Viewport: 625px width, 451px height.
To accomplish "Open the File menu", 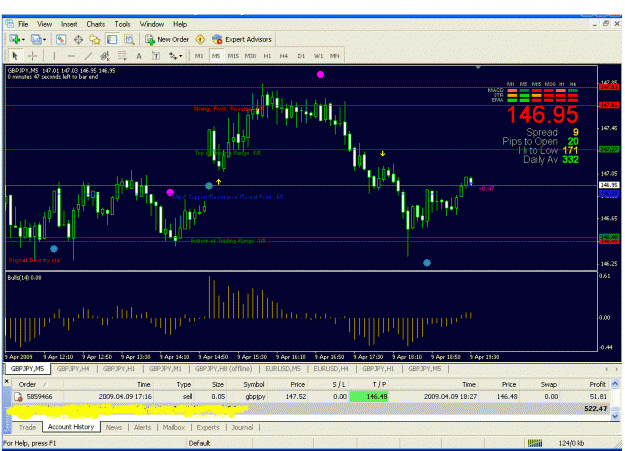I will coord(23,24).
